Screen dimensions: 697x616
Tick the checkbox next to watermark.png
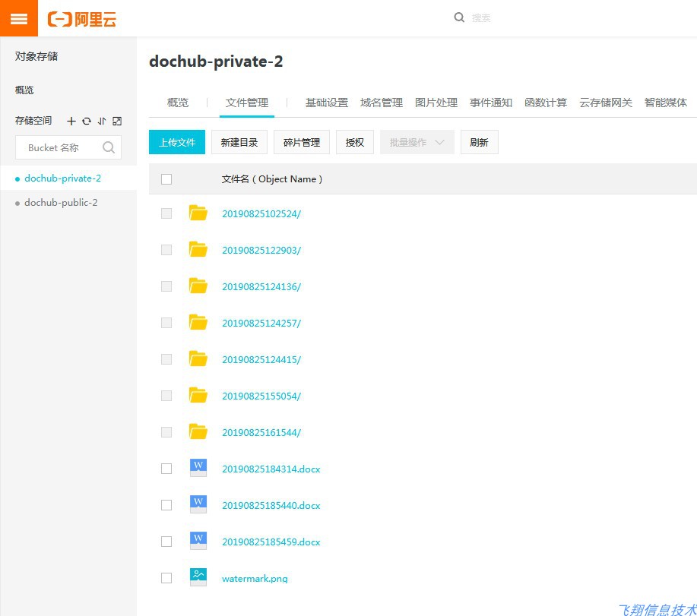(x=166, y=577)
